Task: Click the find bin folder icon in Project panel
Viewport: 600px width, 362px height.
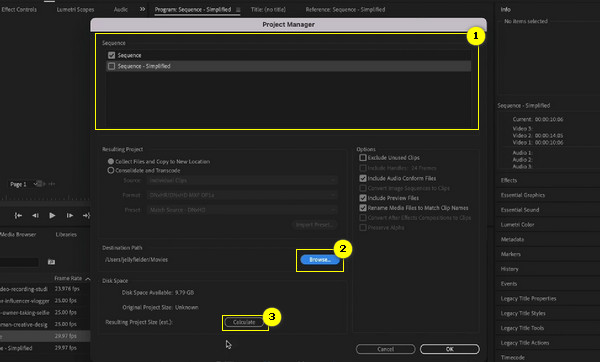Action: [x=51, y=262]
